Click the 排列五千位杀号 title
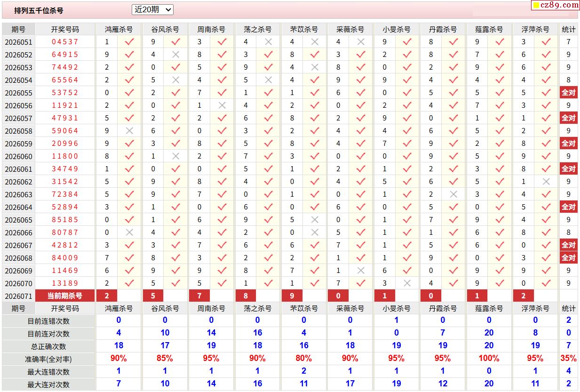This screenshot has height=392, width=580. tap(39, 10)
